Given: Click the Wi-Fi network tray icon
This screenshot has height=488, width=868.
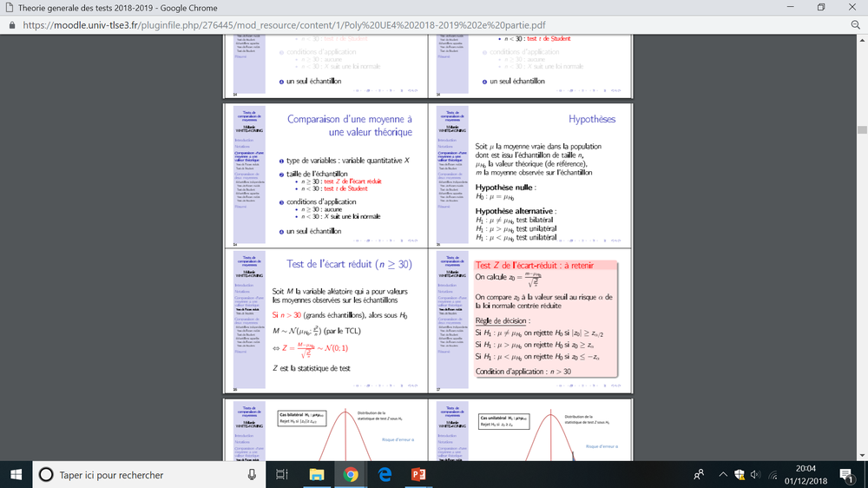Looking at the screenshot, I should (773, 475).
